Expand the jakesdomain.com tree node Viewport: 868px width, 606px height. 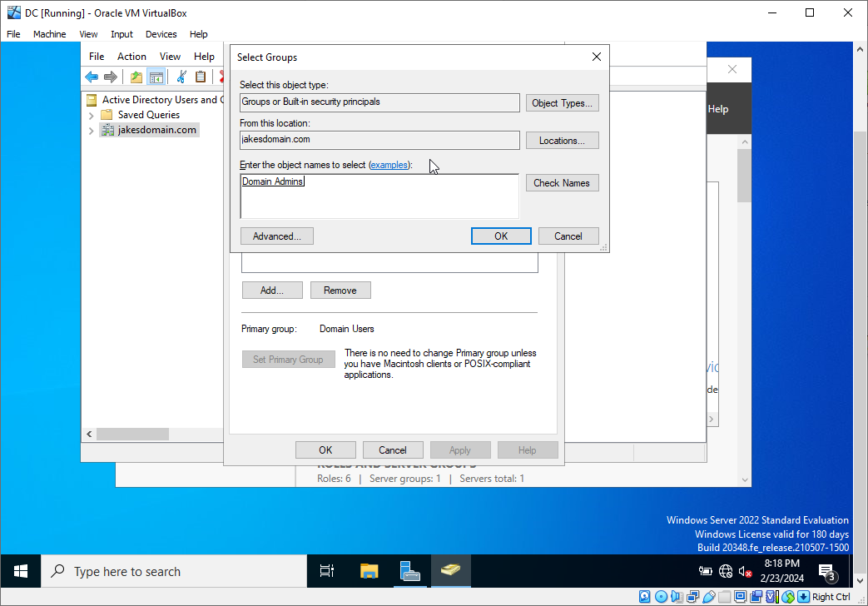coord(92,130)
